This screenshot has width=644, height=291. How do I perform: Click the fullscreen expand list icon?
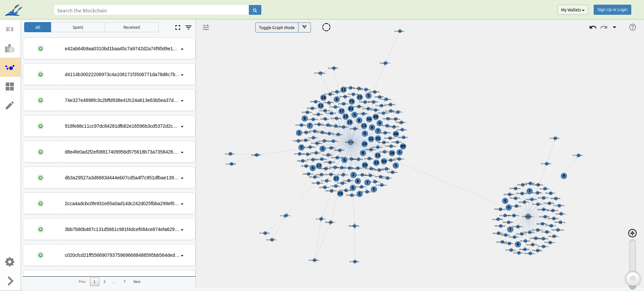point(178,27)
